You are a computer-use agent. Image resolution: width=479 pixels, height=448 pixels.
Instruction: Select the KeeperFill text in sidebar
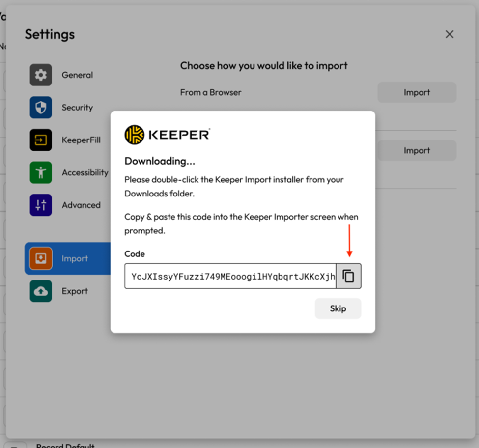tap(81, 140)
